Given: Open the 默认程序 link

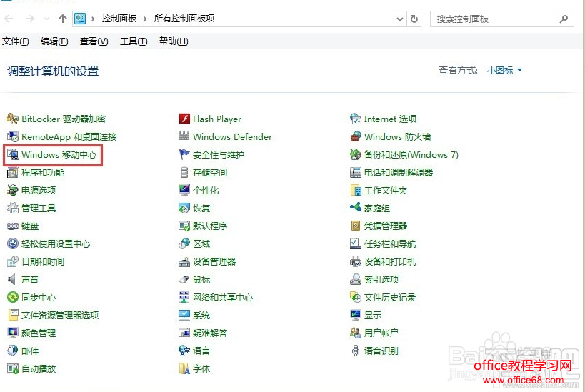Looking at the screenshot, I should coord(210,226).
